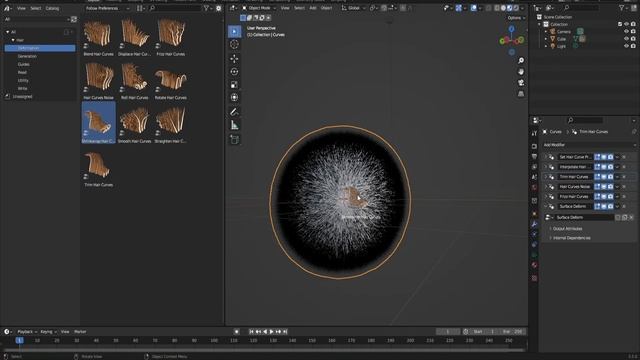
Task: Select the Unassigned catalog
Action: tap(22, 97)
